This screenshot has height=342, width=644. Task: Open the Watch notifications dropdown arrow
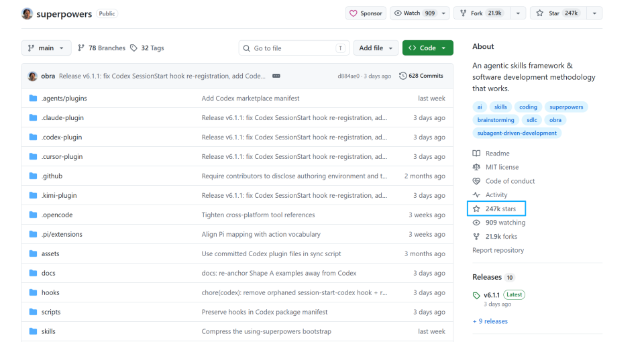point(443,13)
